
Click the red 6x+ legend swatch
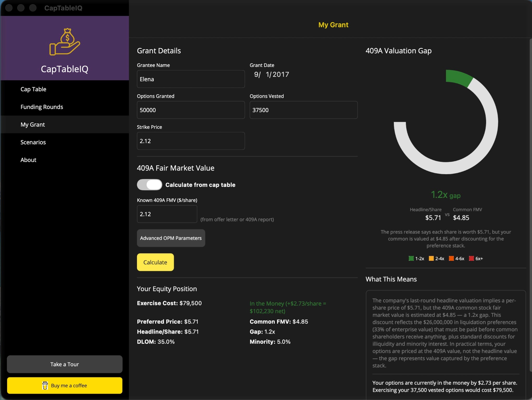(471, 258)
